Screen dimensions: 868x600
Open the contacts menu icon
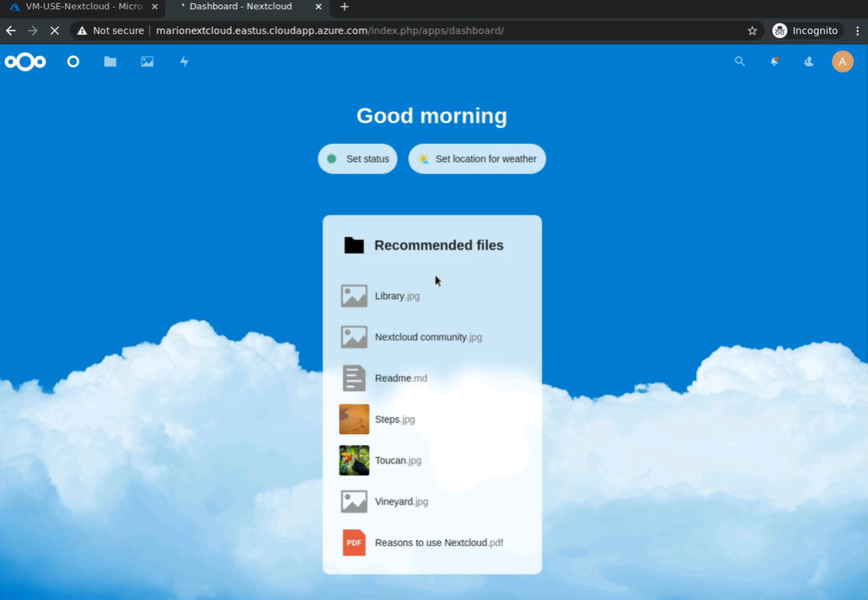pyautogui.click(x=809, y=62)
